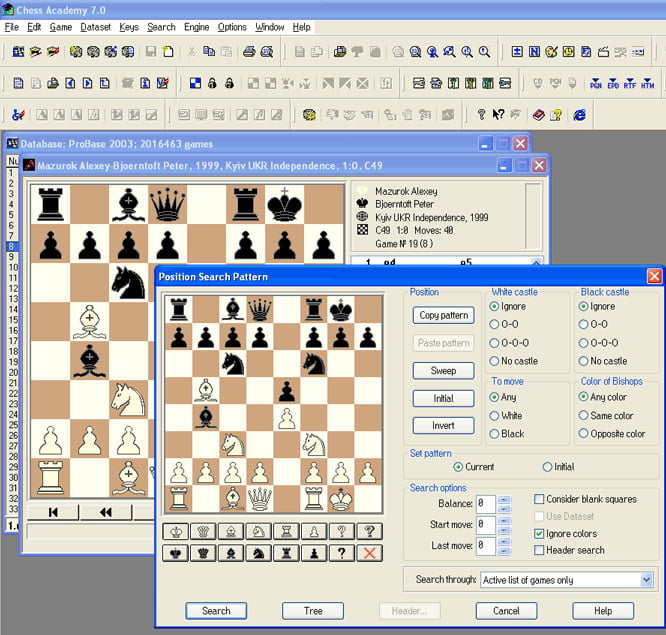Image resolution: width=666 pixels, height=635 pixels.
Task: Open the Game menu
Action: [61, 27]
